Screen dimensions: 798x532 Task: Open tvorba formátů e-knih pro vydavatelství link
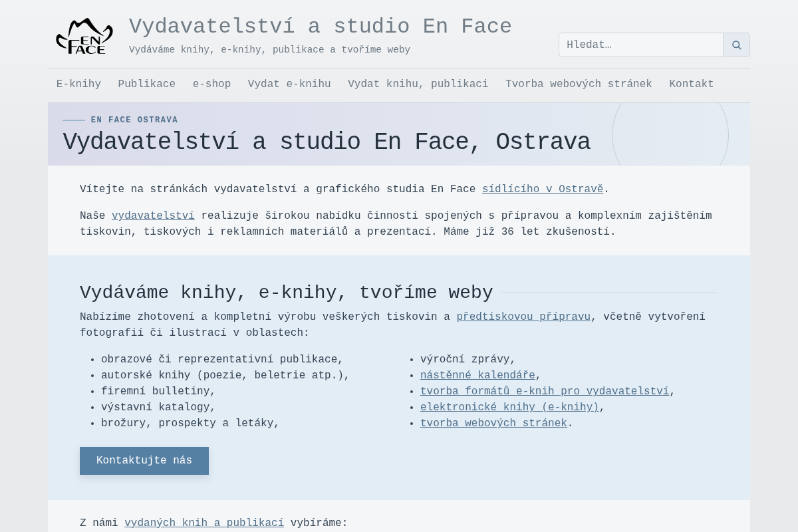545,392
